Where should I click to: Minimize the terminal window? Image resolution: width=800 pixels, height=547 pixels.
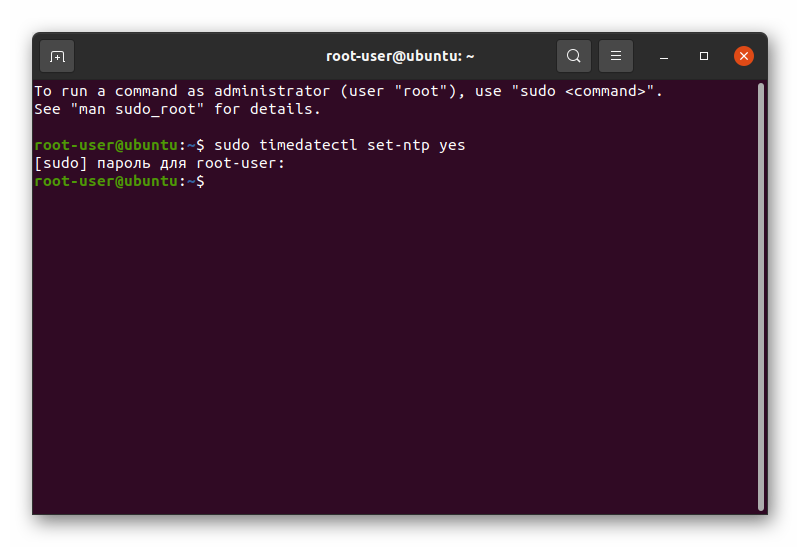coord(664,56)
